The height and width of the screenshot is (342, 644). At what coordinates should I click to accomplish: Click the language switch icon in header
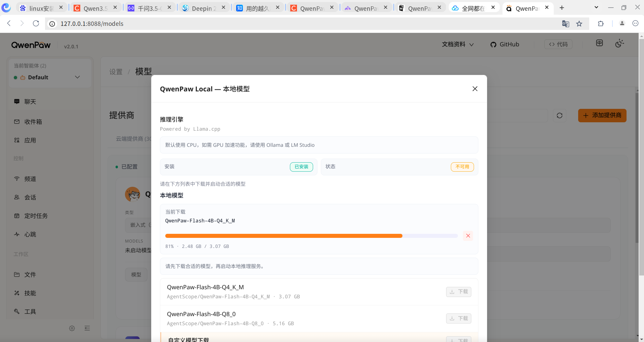(600, 43)
